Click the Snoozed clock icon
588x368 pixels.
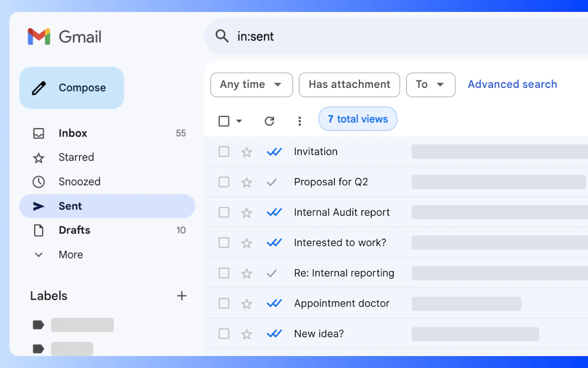pos(39,182)
